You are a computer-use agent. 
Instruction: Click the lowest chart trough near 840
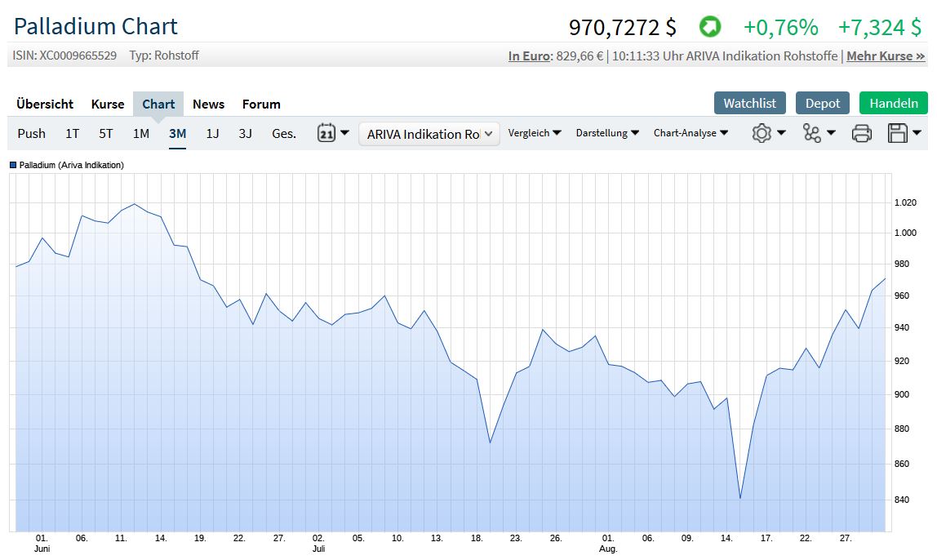(x=739, y=498)
